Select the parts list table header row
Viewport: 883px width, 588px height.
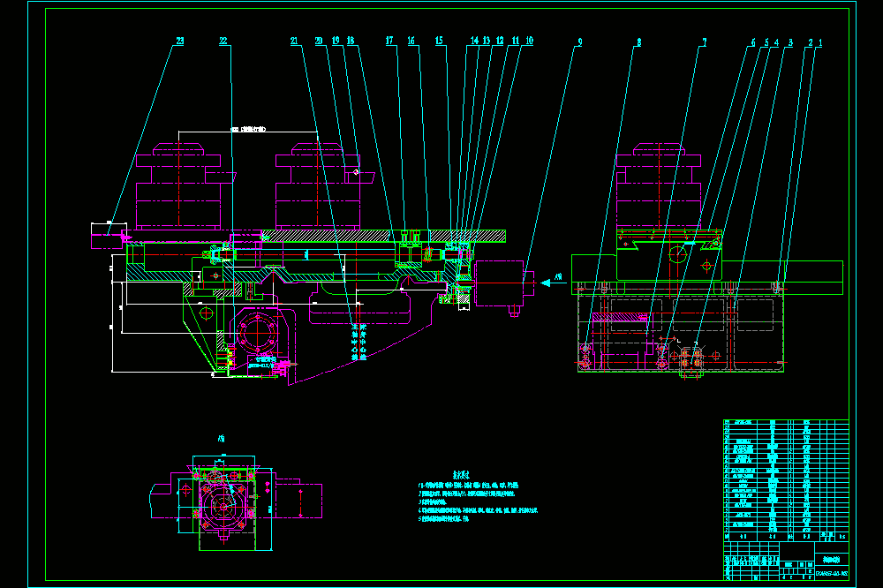pyautogui.click(x=786, y=537)
